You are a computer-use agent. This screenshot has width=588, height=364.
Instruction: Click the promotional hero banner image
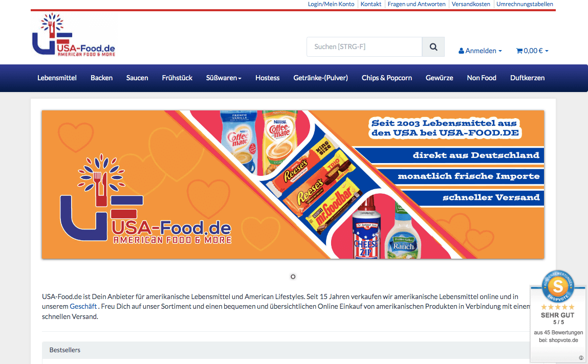point(293,184)
